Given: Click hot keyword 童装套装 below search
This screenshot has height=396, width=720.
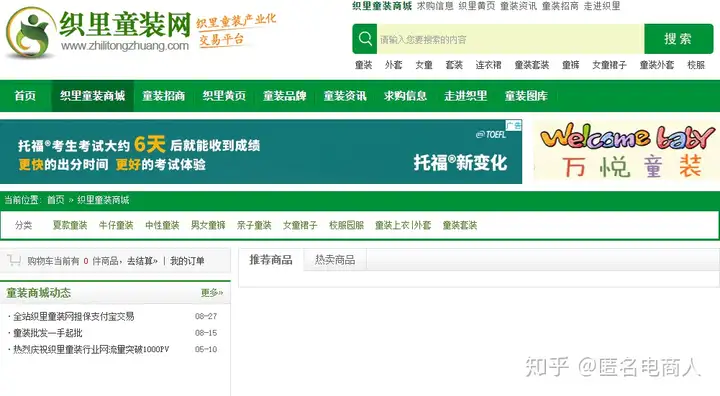Looking at the screenshot, I should pos(532,65).
